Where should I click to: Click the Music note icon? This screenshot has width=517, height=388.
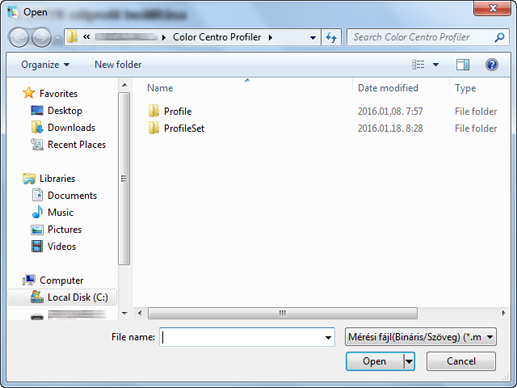(x=37, y=212)
